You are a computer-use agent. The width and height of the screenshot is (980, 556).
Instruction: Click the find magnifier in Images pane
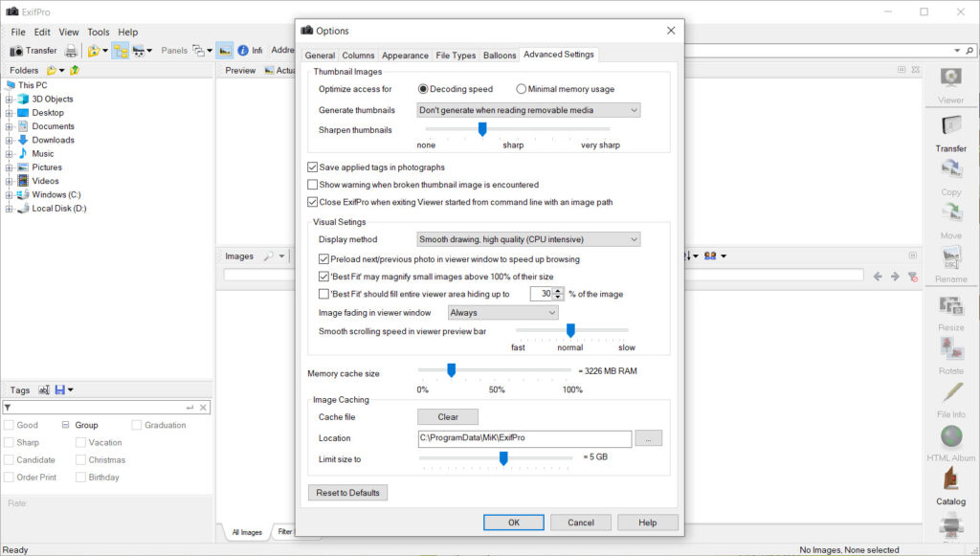coord(269,256)
